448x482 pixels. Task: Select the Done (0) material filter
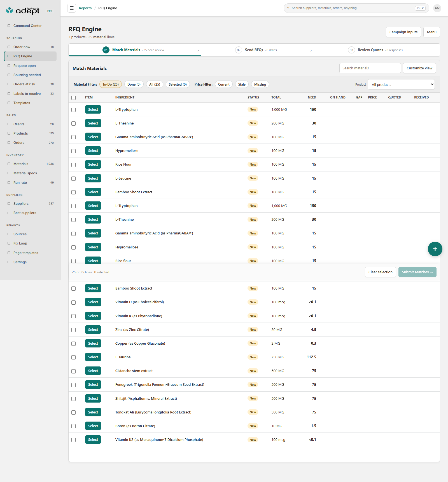click(134, 84)
